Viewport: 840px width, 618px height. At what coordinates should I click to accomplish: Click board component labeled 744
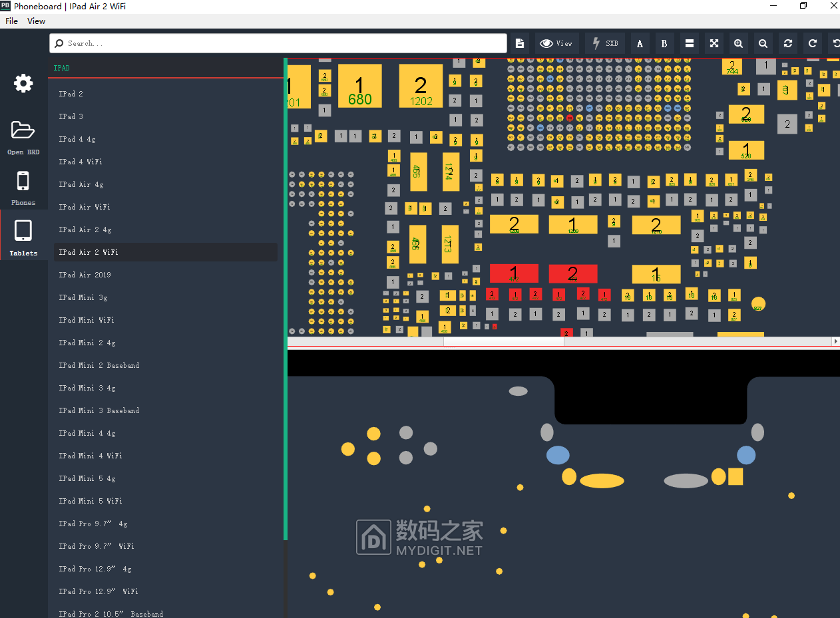(x=732, y=67)
